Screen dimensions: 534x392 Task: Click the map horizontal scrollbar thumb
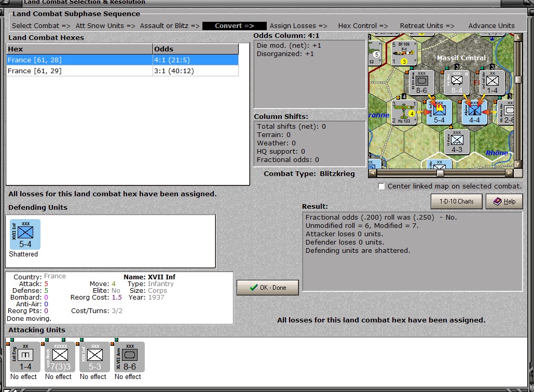tap(441, 173)
